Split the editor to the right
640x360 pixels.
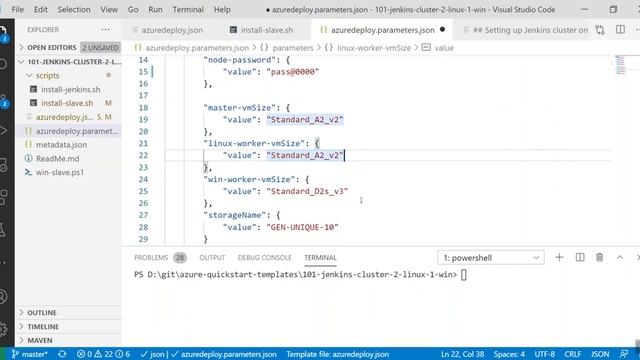pos(620,30)
